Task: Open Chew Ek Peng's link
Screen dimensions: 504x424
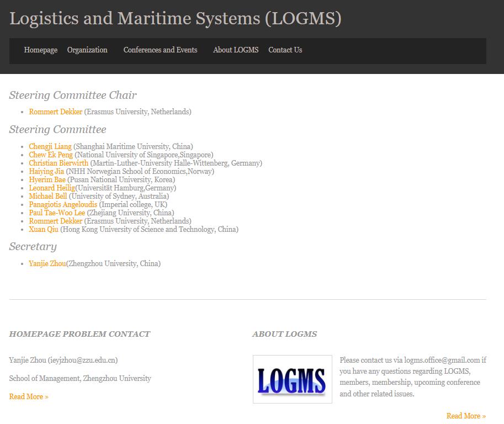Action: click(x=51, y=155)
